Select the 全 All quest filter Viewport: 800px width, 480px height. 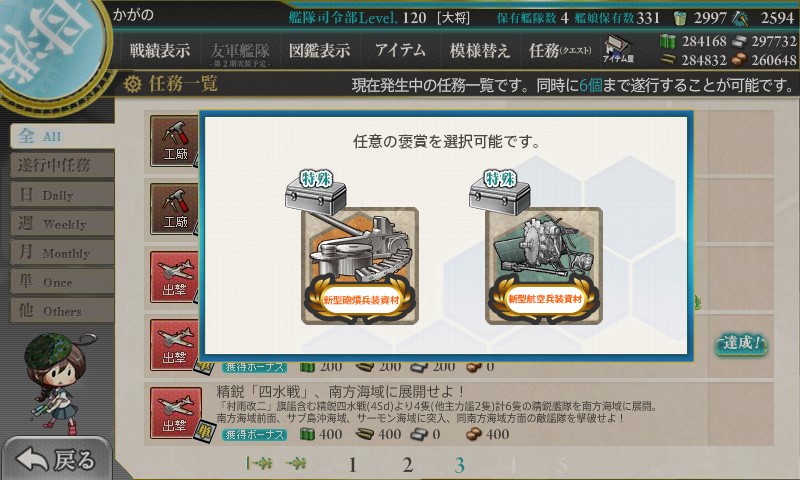pos(62,136)
